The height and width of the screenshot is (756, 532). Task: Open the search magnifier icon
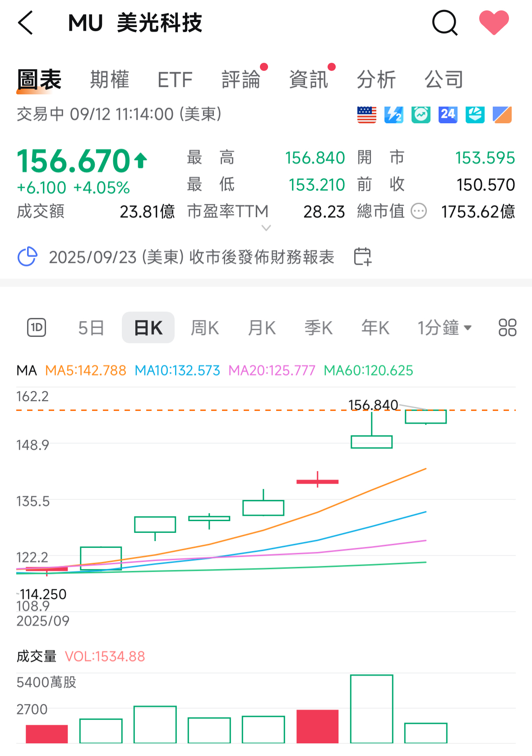(x=445, y=23)
